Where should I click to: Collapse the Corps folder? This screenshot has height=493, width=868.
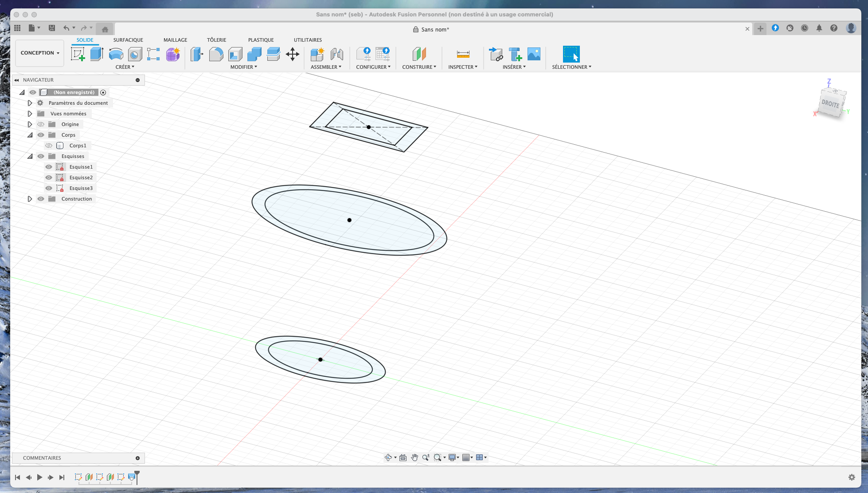coord(30,135)
